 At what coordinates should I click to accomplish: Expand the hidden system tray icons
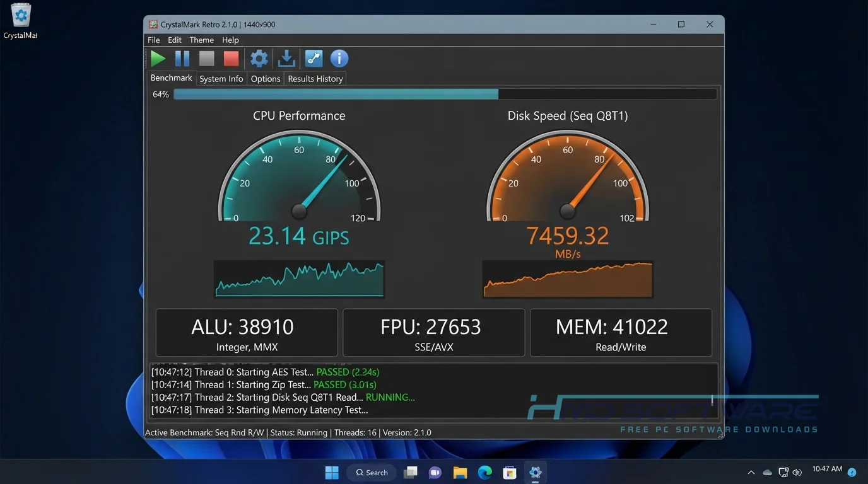tap(751, 473)
